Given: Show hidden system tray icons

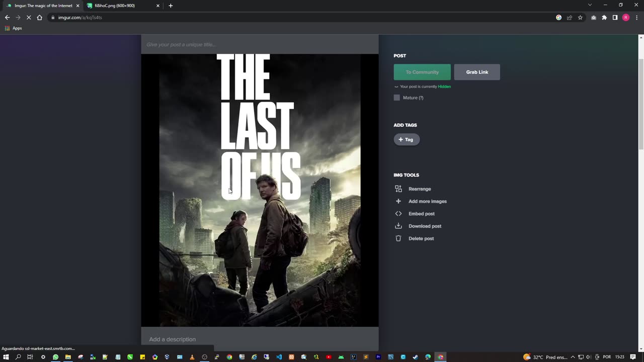Looking at the screenshot, I should pyautogui.click(x=573, y=357).
